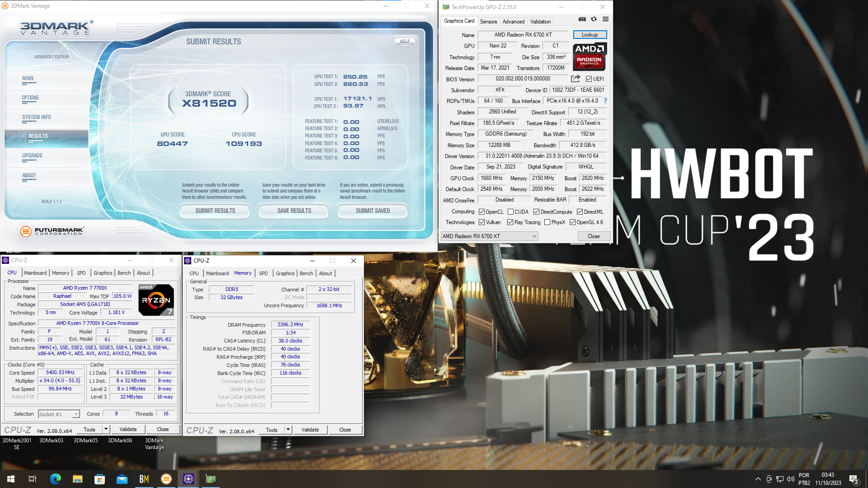This screenshot has height=488, width=868.
Task: Switch to 3DMark Vantage taskbar icon
Action: [166, 479]
